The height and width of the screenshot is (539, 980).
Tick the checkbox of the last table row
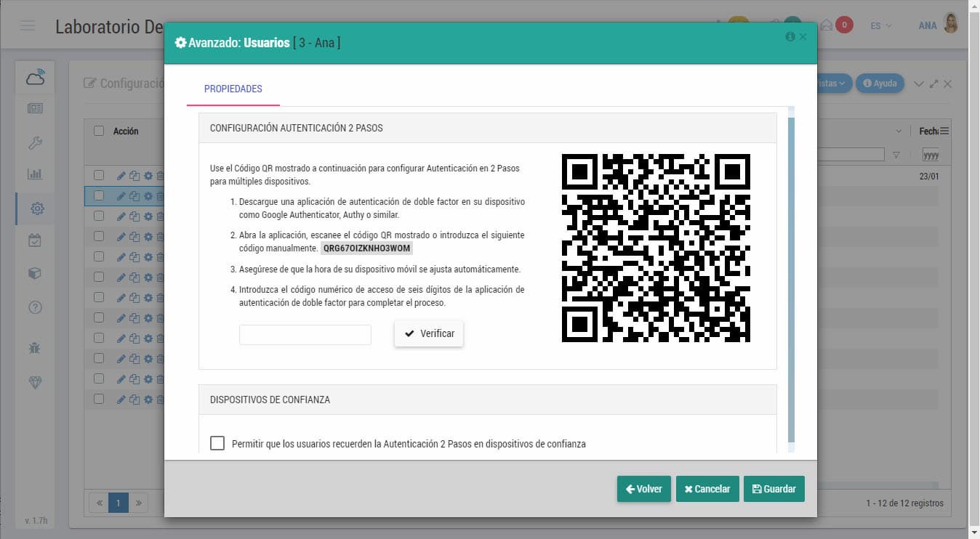click(99, 399)
